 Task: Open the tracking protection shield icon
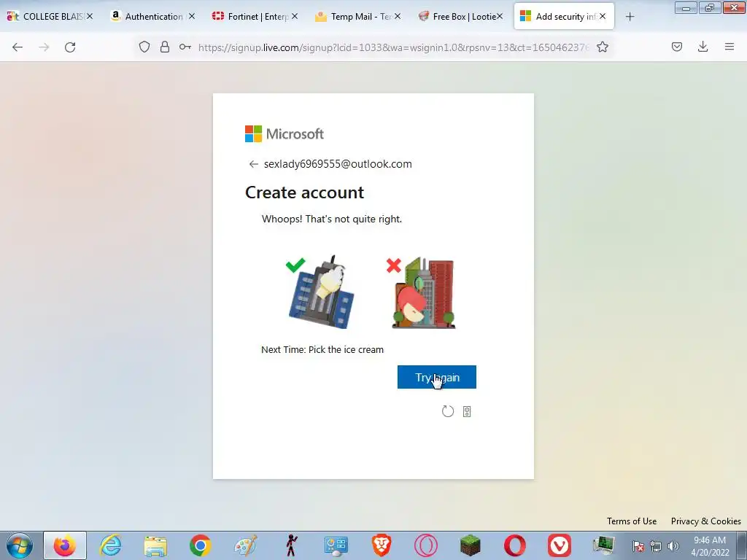click(144, 47)
